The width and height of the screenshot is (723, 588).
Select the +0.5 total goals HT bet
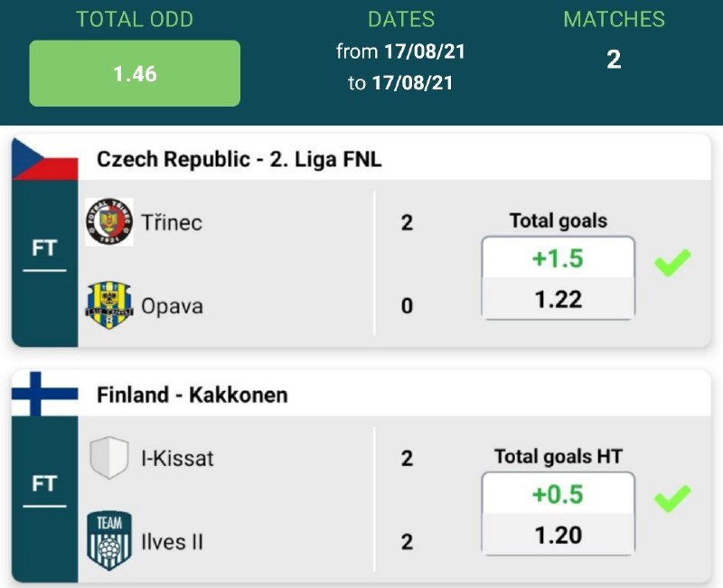pos(558,495)
